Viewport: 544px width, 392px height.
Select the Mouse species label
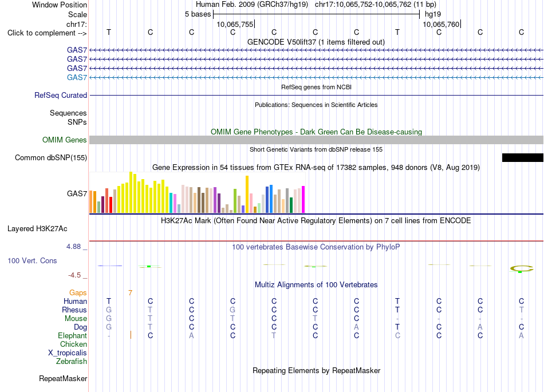(x=76, y=318)
